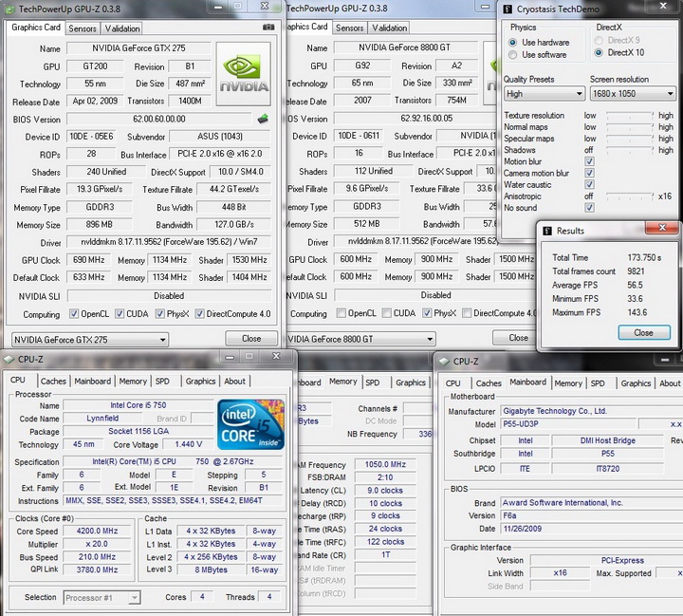Adjust the Normal maps slider
This screenshot has width=683, height=616.
point(630,127)
